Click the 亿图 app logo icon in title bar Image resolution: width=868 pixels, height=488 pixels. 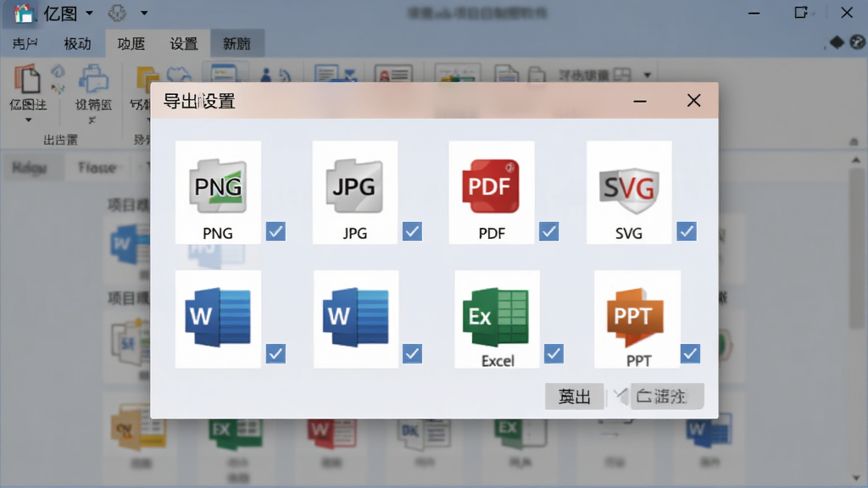(x=23, y=13)
